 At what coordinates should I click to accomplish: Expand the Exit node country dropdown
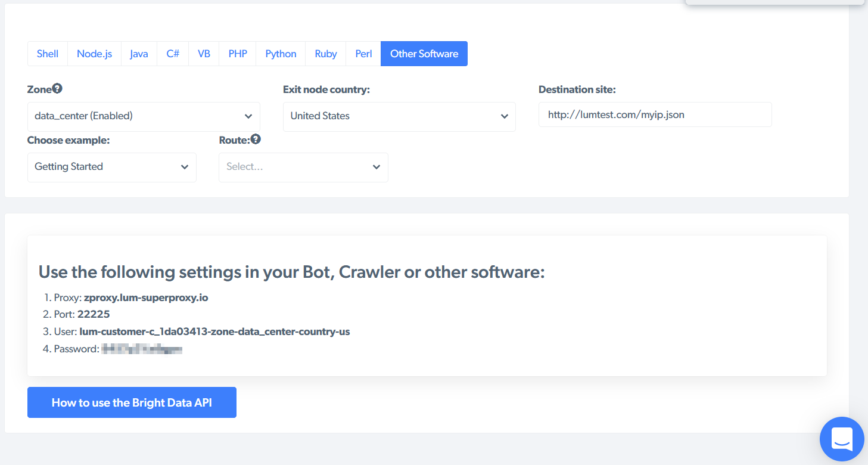[x=399, y=116]
